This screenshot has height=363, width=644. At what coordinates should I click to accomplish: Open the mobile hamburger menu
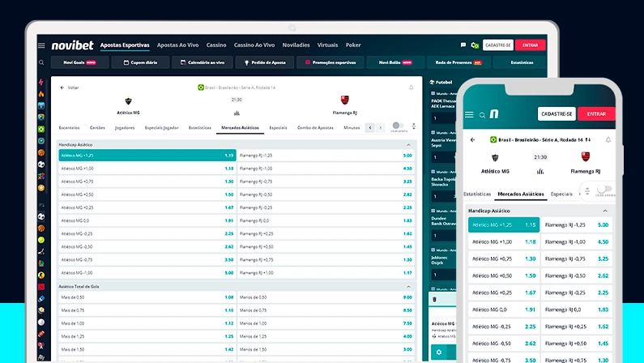[469, 115]
